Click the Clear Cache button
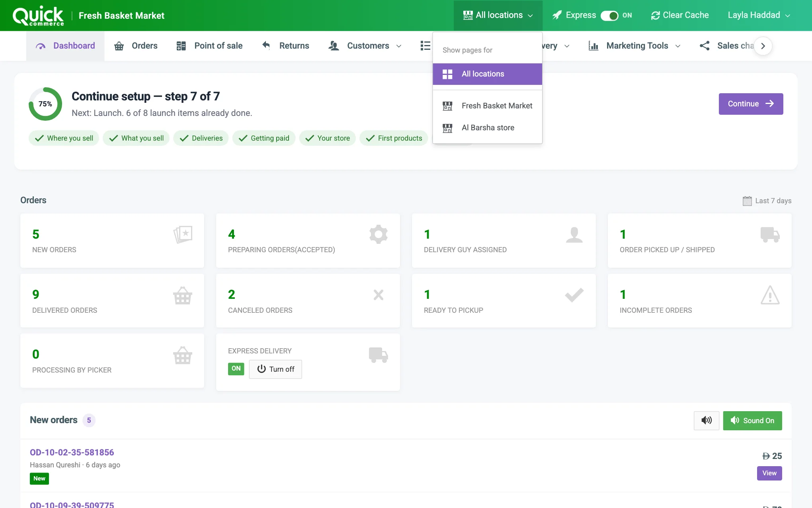The width and height of the screenshot is (812, 508). click(680, 15)
